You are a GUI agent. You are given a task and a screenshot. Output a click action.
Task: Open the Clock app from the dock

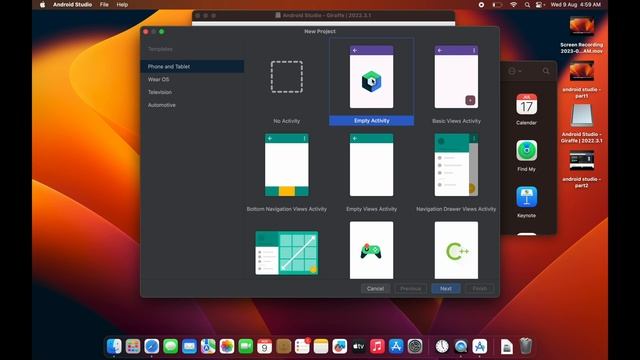point(442,346)
